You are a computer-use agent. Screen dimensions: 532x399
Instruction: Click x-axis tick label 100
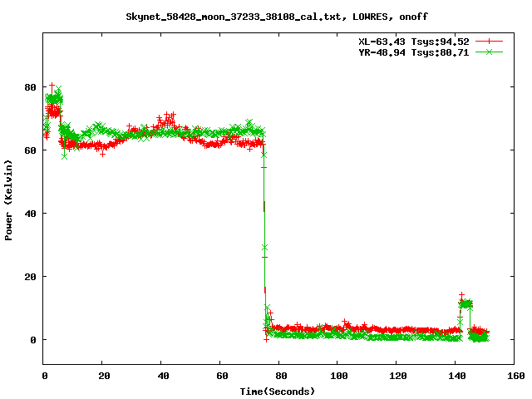pos(339,376)
